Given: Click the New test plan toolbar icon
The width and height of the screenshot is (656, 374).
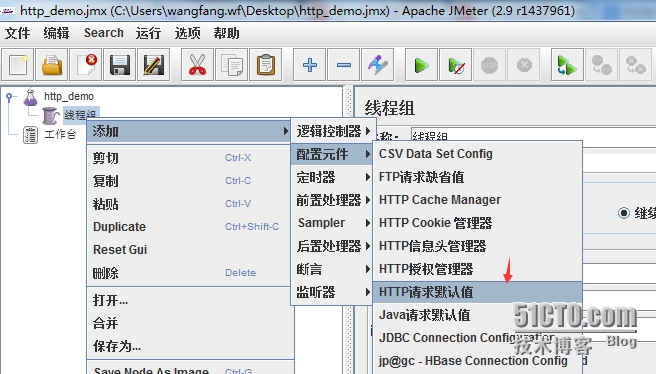Looking at the screenshot, I should (18, 65).
